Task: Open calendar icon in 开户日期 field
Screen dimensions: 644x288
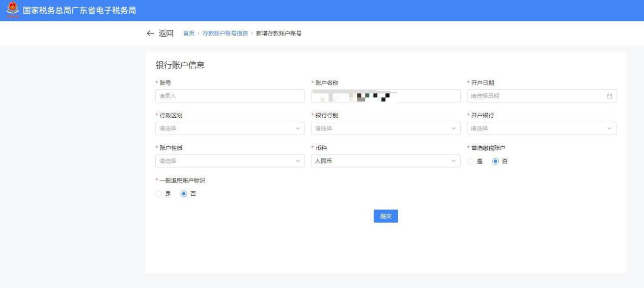Action: pos(609,96)
